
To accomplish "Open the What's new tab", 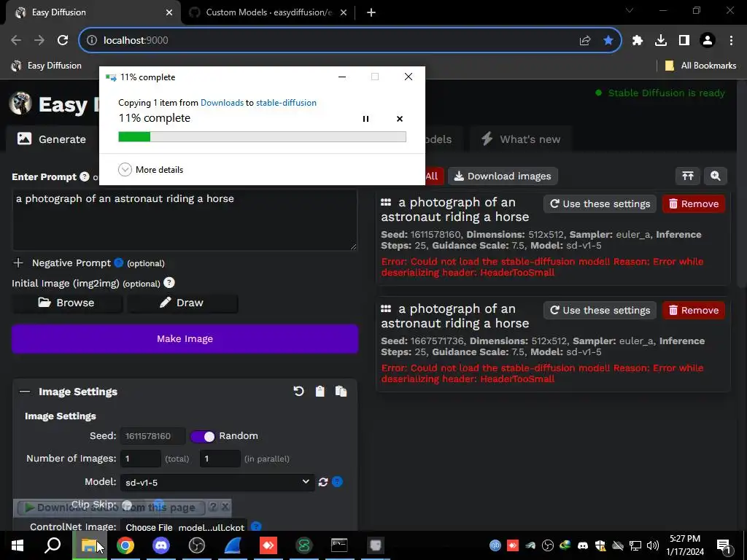I will [520, 139].
